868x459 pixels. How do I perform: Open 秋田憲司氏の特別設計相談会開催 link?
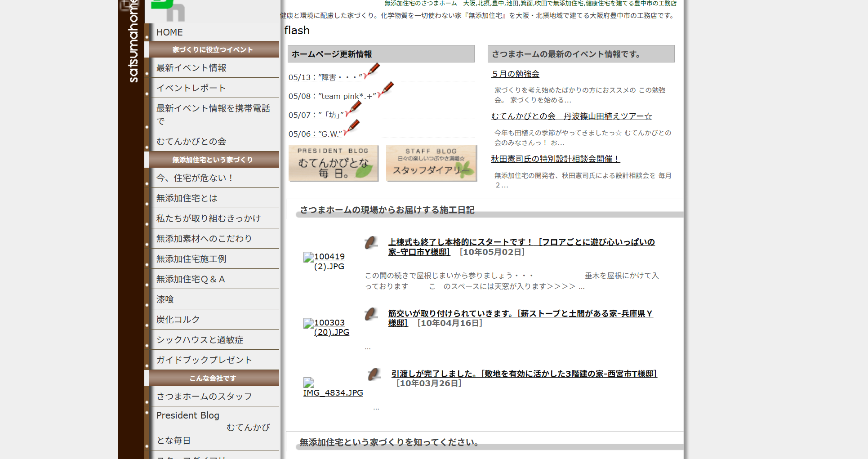pyautogui.click(x=555, y=159)
